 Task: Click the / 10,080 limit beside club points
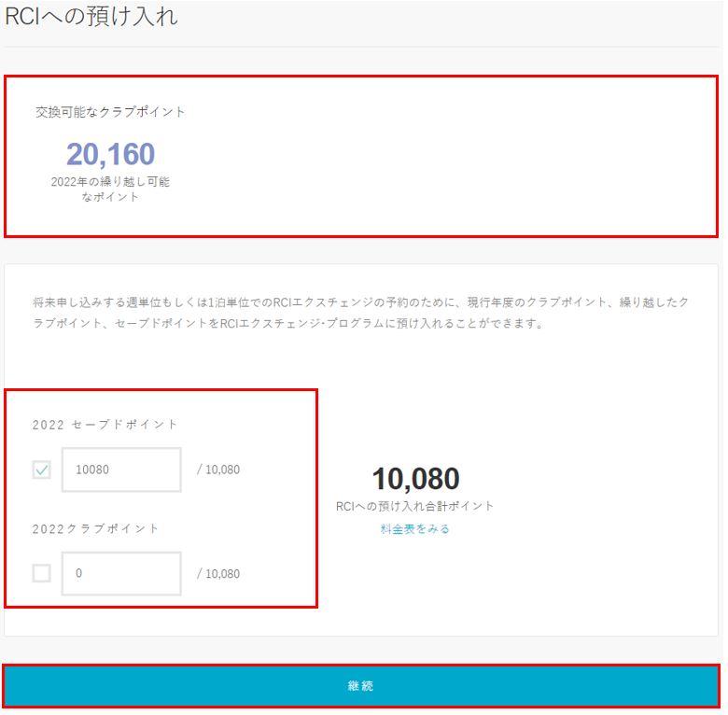point(218,574)
